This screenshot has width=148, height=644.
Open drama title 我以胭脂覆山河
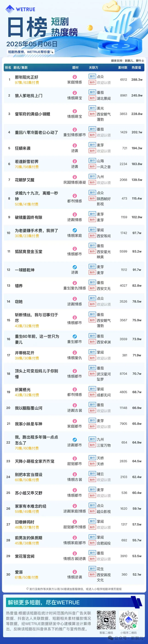tap(29, 408)
